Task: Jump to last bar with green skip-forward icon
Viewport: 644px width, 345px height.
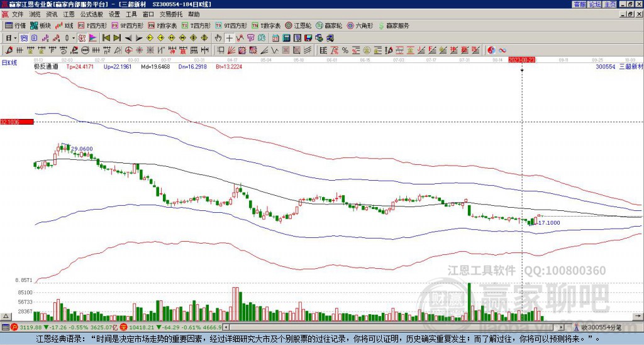Action: click(x=117, y=38)
